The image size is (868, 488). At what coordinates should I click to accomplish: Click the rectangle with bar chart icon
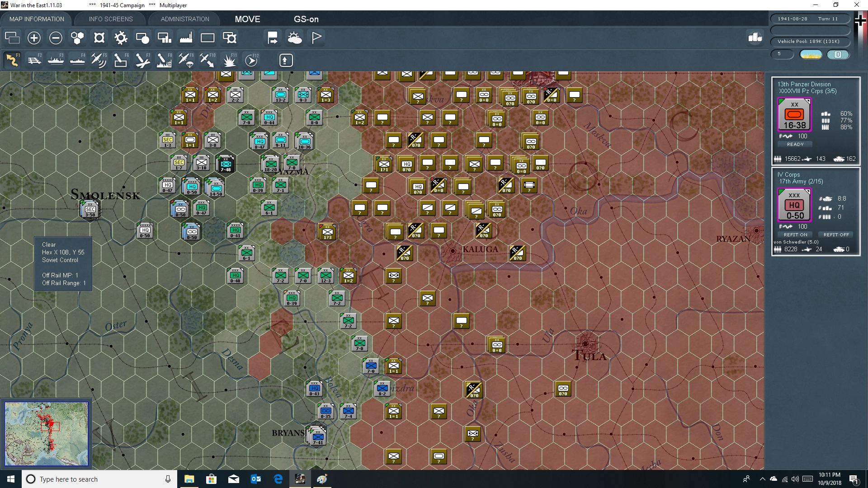(x=164, y=38)
